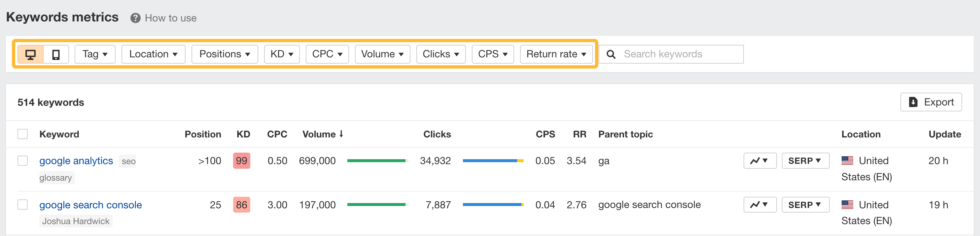Open the Location filter dropdown
The width and height of the screenshot is (980, 236).
(153, 54)
